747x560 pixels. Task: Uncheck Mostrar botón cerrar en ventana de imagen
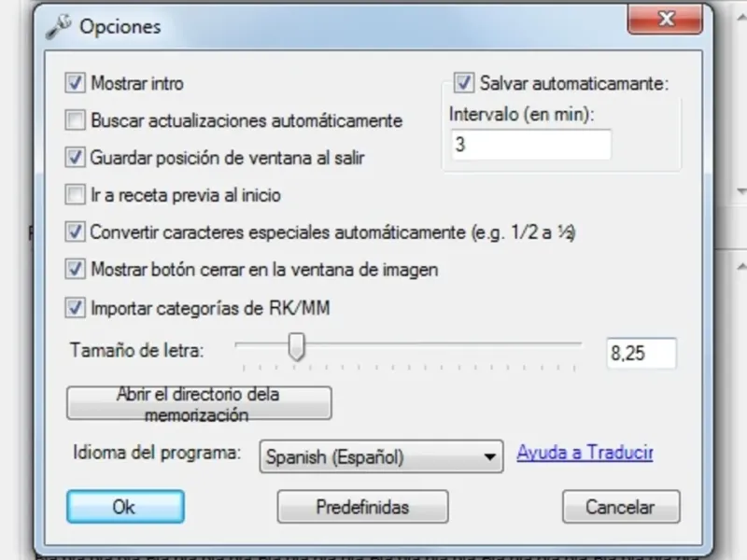[76, 269]
